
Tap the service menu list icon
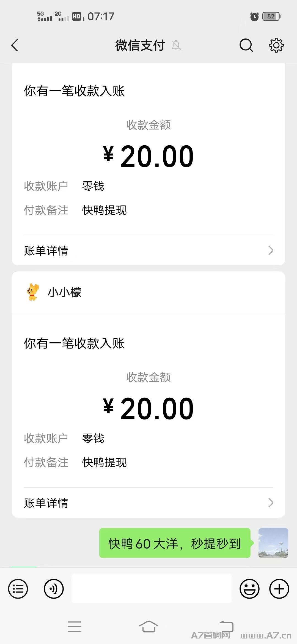[18, 589]
